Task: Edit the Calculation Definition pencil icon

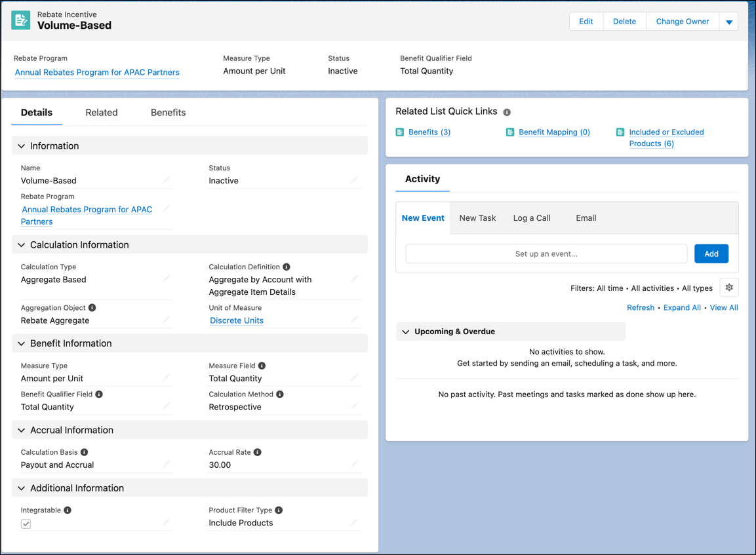Action: pyautogui.click(x=354, y=279)
